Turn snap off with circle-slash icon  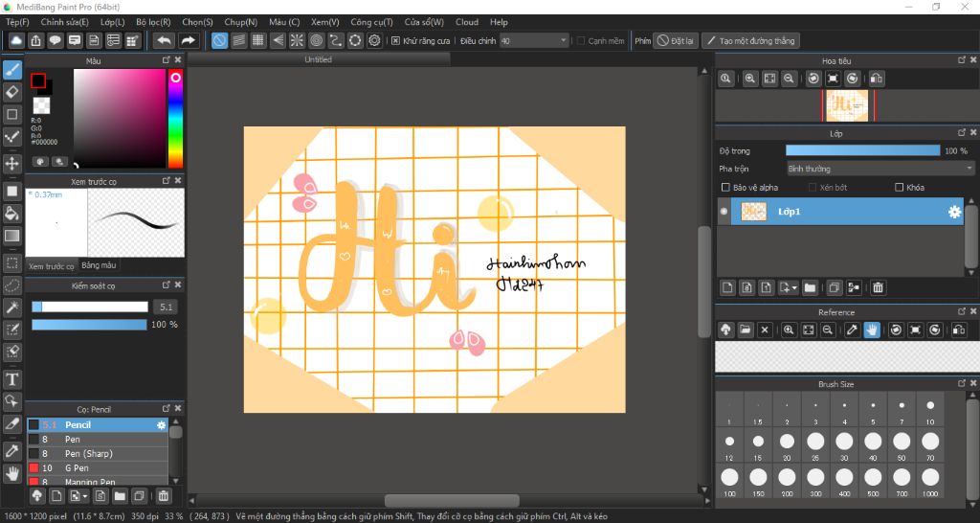tap(219, 40)
